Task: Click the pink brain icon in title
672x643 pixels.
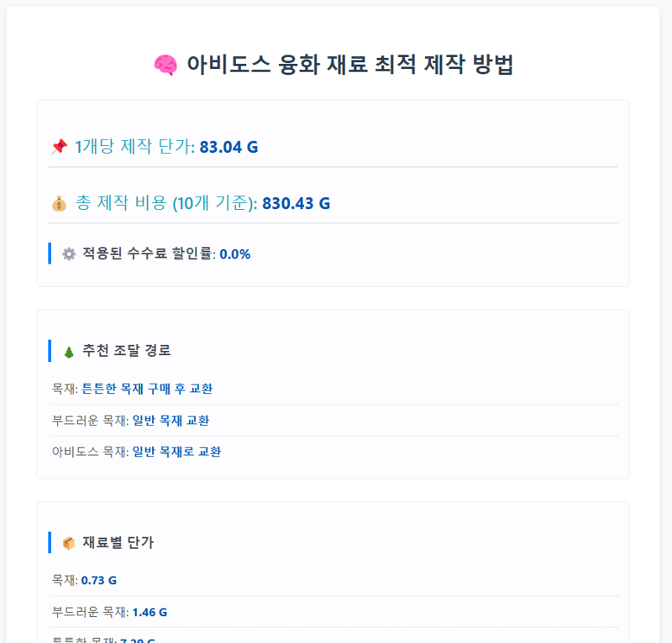Action: [165, 65]
